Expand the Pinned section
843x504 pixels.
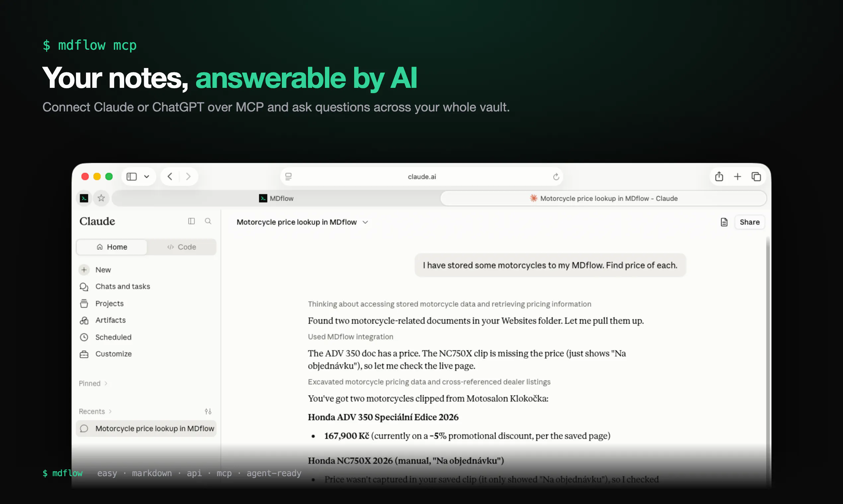(93, 383)
